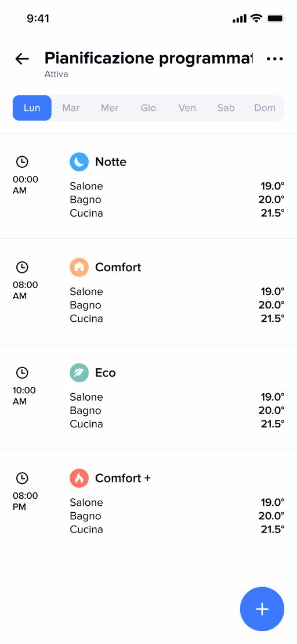Select the Notte moon icon
The image size is (297, 644).
click(x=79, y=162)
